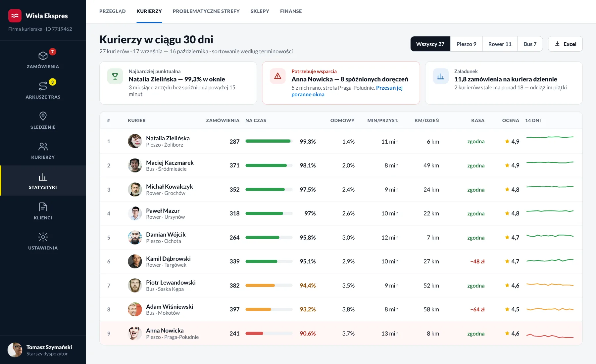Screen dimensions: 596x364
Task: Filter couriers by Wszyscy 27
Action: tap(430, 44)
